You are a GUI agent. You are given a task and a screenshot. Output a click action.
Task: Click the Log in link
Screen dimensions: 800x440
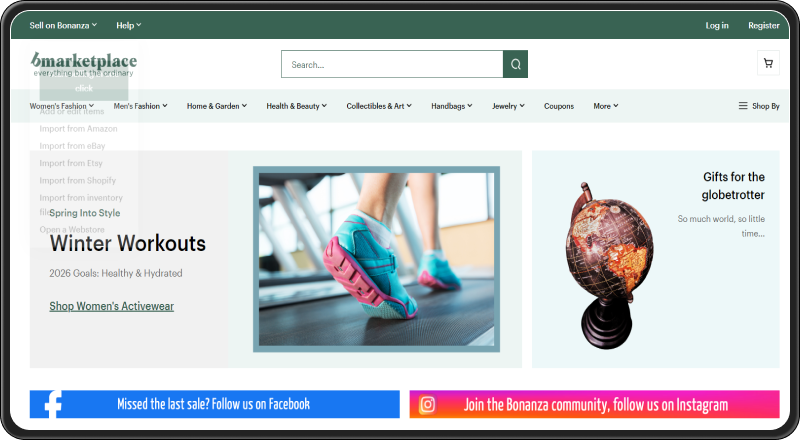(717, 25)
